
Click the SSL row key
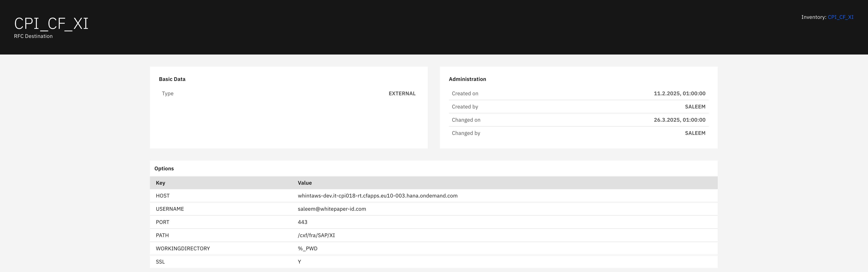point(160,262)
